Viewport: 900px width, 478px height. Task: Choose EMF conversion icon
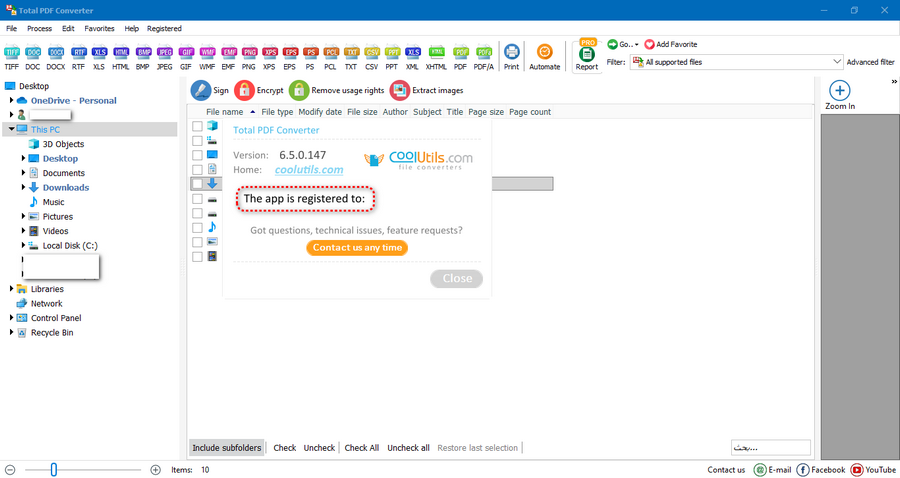[228, 52]
